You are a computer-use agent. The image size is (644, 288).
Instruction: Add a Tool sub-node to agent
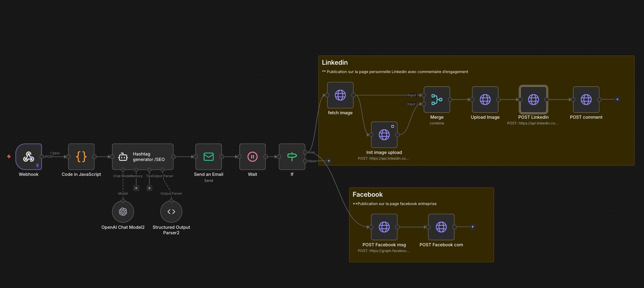pyautogui.click(x=149, y=188)
